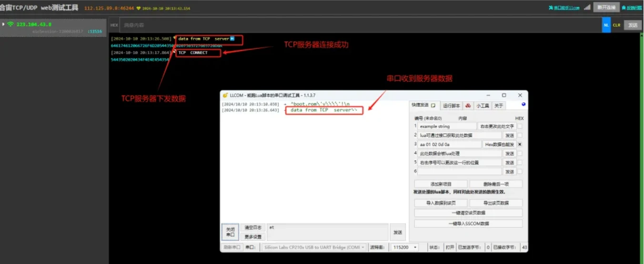The width and height of the screenshot is (644, 264).
Task: Click the Hex数据也能发 button in row 3
Action: click(x=500, y=144)
